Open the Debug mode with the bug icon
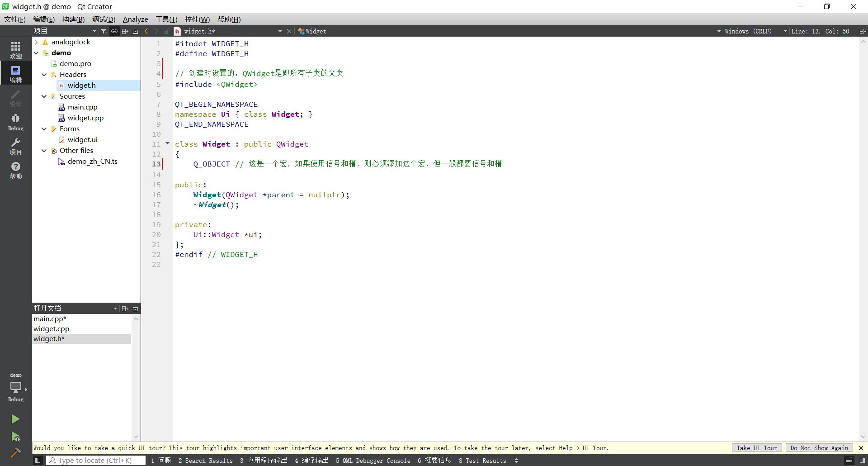The height and width of the screenshot is (466, 868). click(x=16, y=122)
